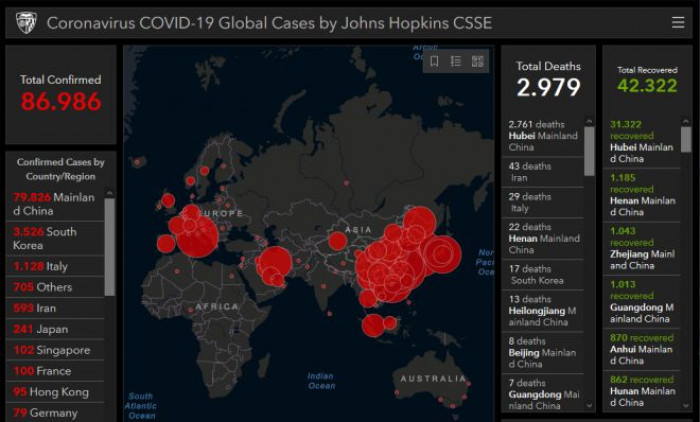The width and height of the screenshot is (700, 422).
Task: Click the 17 deaths South Korea entry
Action: pyautogui.click(x=543, y=275)
